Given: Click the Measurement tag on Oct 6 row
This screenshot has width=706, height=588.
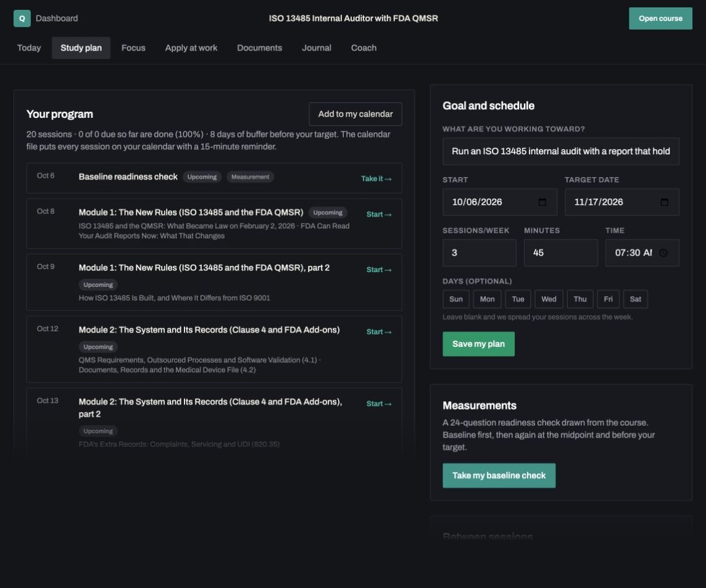Looking at the screenshot, I should coord(251,177).
